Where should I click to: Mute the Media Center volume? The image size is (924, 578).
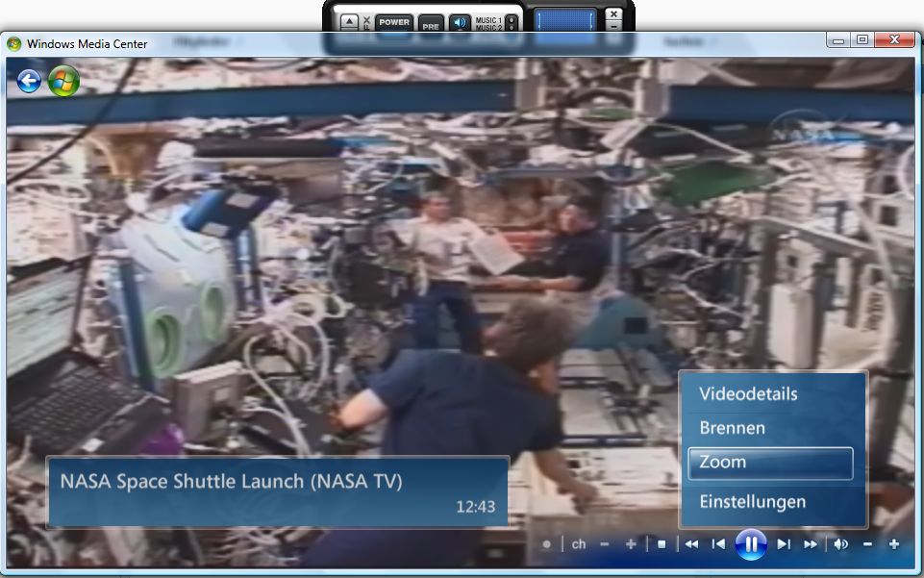click(x=841, y=543)
